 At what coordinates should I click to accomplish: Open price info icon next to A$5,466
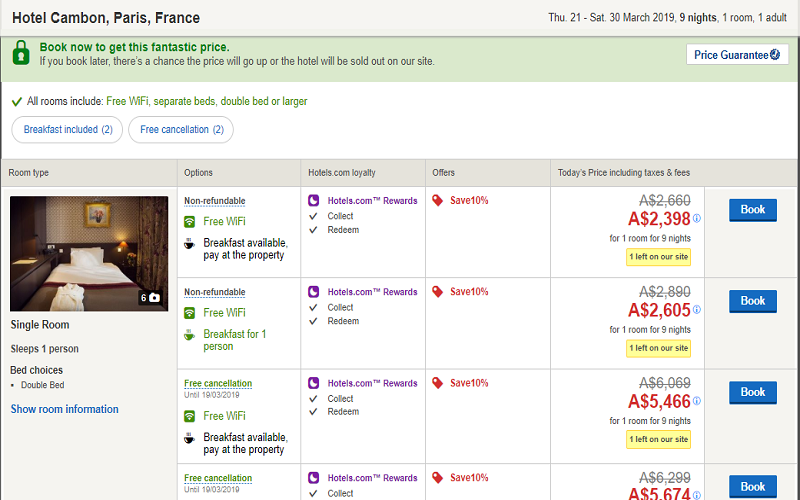click(x=697, y=401)
